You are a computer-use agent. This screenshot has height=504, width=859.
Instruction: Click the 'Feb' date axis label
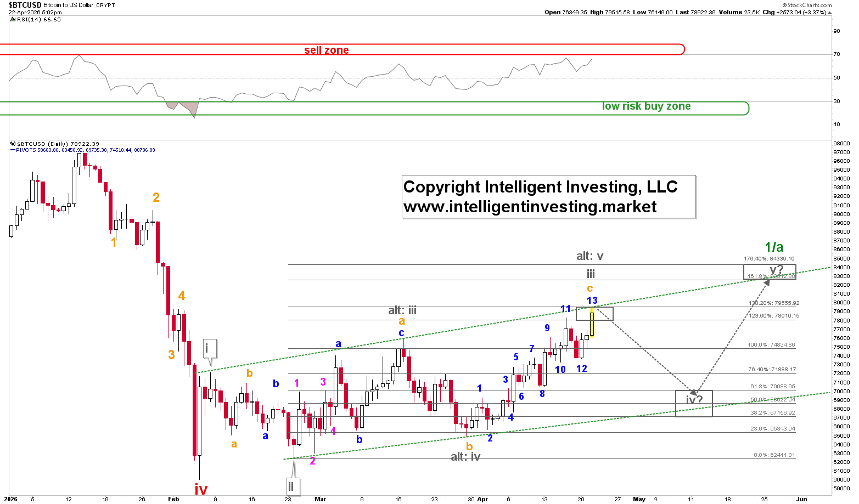(x=173, y=500)
